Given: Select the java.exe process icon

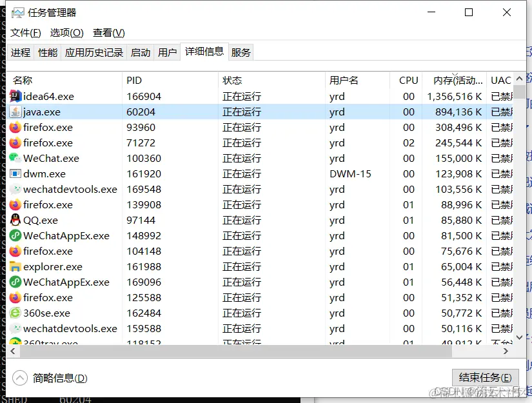Looking at the screenshot, I should [x=15, y=112].
